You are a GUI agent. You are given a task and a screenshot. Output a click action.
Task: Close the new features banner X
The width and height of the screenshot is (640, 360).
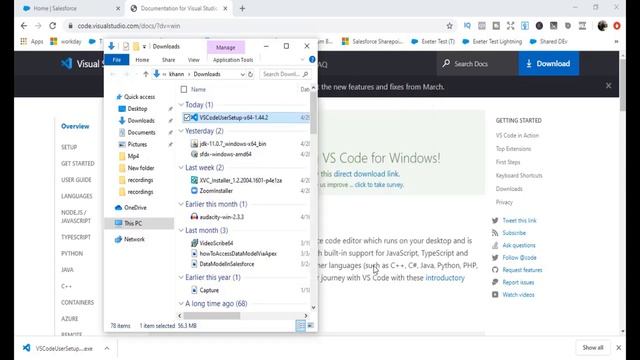(x=609, y=86)
